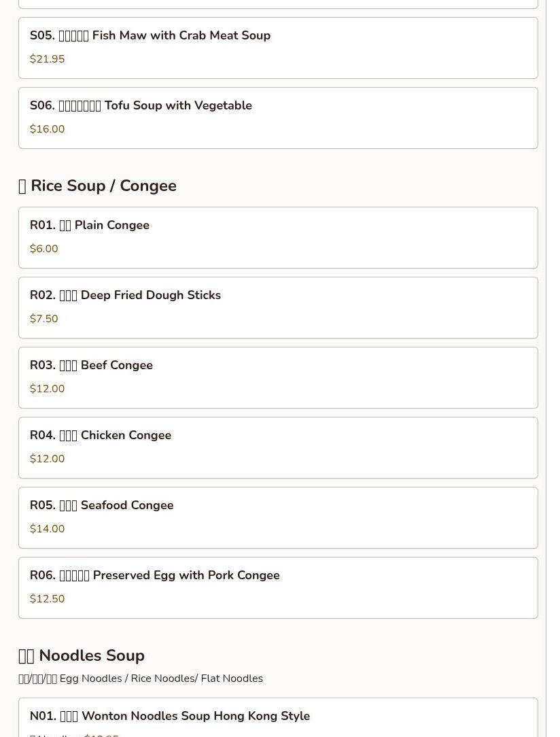Click the $12.50 price of Preserved Egg Congee
This screenshot has width=560, height=737.
point(47,599)
